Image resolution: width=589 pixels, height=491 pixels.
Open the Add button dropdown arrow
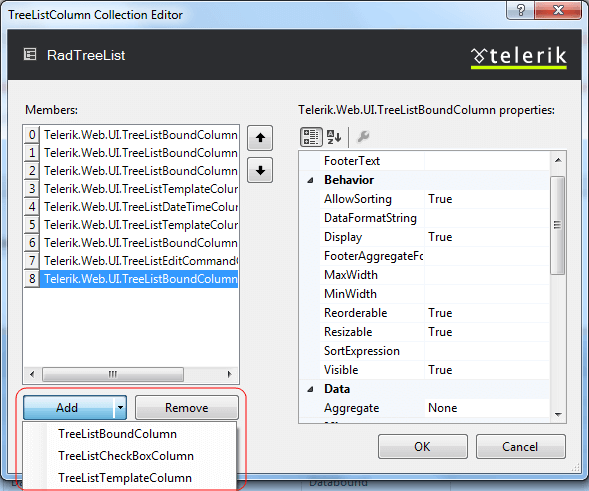point(120,408)
